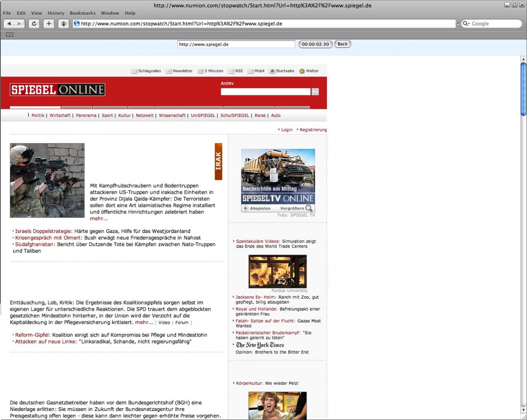Open the Panorama section
This screenshot has height=420, width=527.
point(86,116)
